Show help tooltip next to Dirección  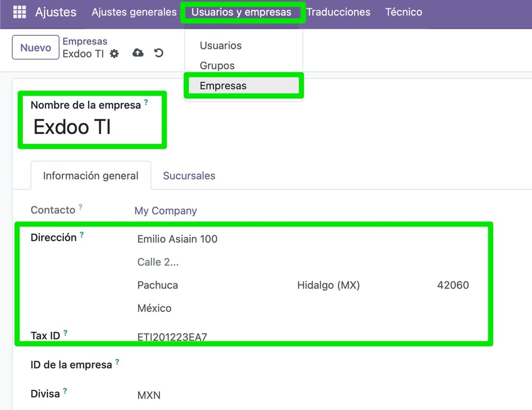82,234
